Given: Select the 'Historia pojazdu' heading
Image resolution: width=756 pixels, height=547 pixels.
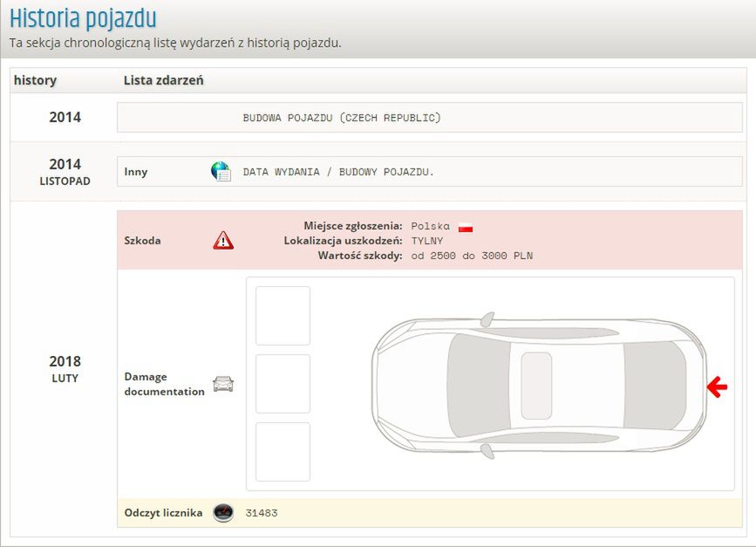Looking at the screenshot, I should coord(83,19).
